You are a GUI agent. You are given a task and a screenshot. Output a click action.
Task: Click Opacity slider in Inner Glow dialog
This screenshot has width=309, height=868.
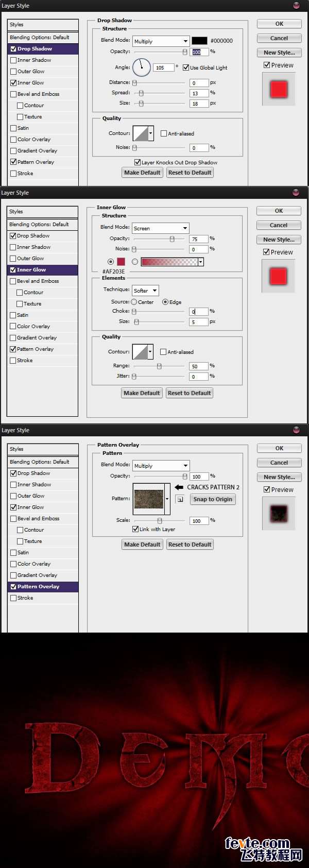(x=159, y=239)
